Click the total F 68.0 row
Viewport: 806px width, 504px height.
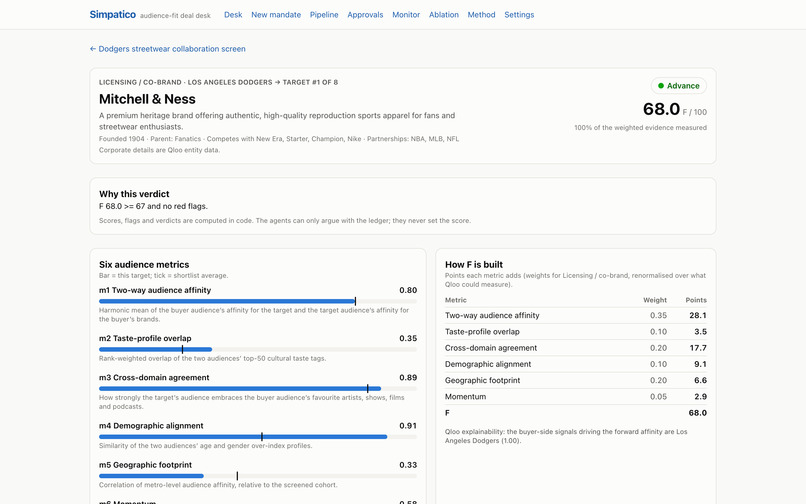(576, 413)
